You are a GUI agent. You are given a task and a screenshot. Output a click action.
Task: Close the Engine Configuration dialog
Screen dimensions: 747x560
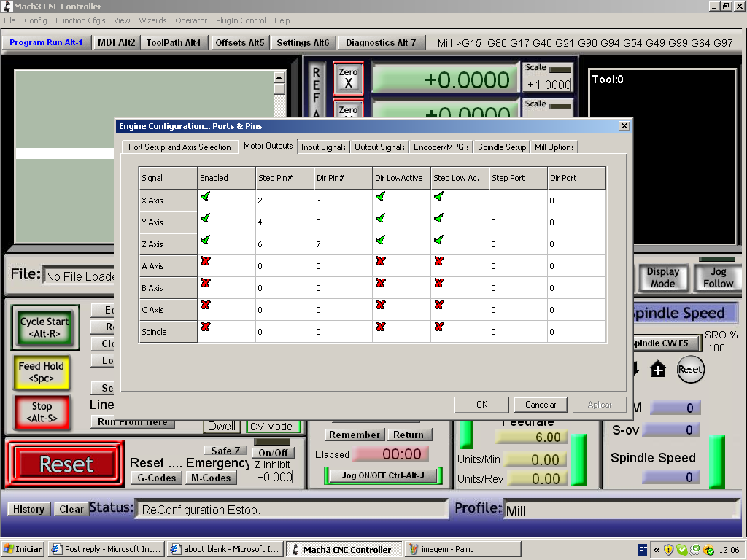(624, 125)
